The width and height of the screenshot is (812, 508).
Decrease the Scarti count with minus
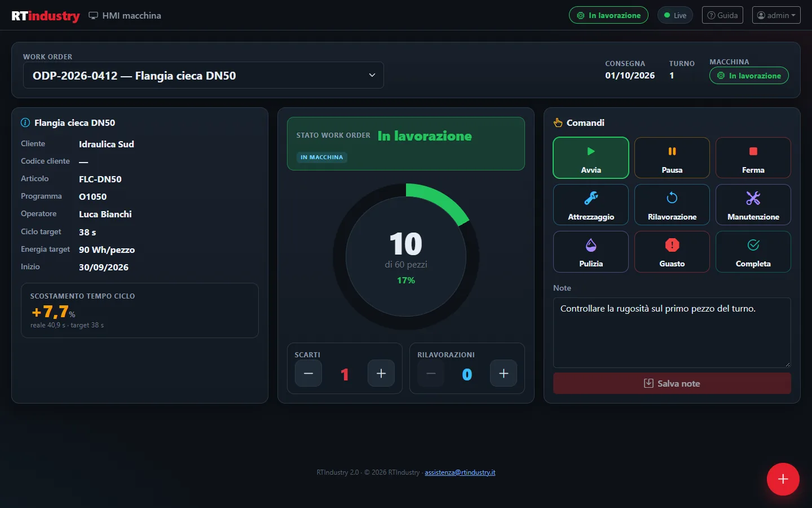pyautogui.click(x=308, y=373)
